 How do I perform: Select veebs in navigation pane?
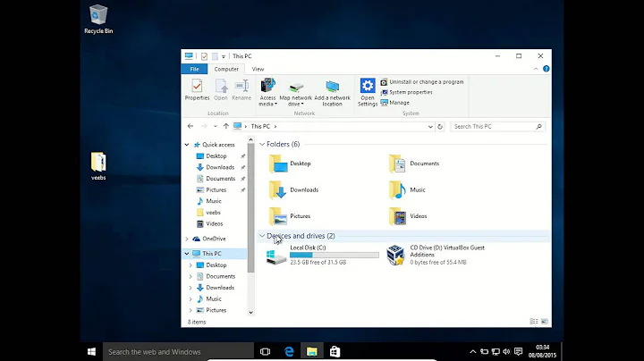[x=213, y=213]
